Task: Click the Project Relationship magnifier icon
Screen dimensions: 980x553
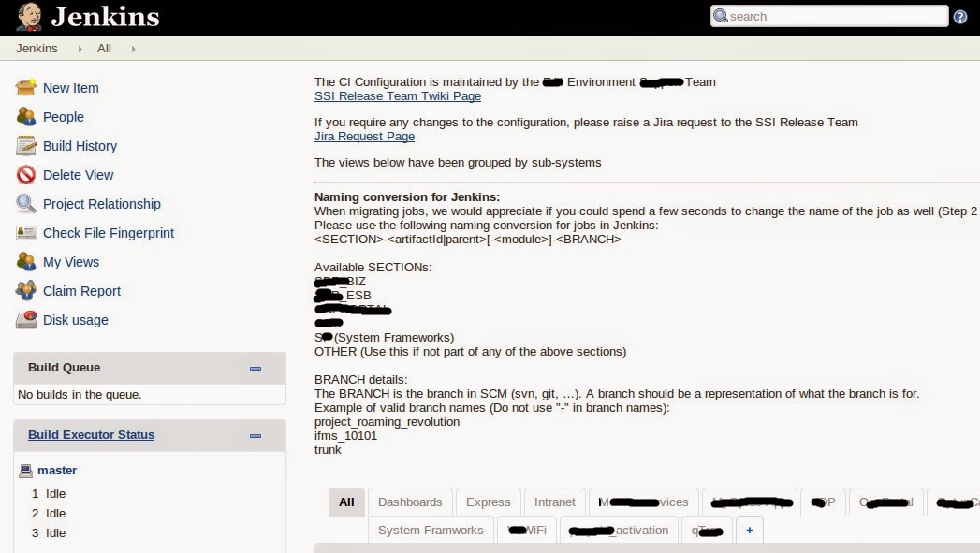Action: pyautogui.click(x=25, y=204)
